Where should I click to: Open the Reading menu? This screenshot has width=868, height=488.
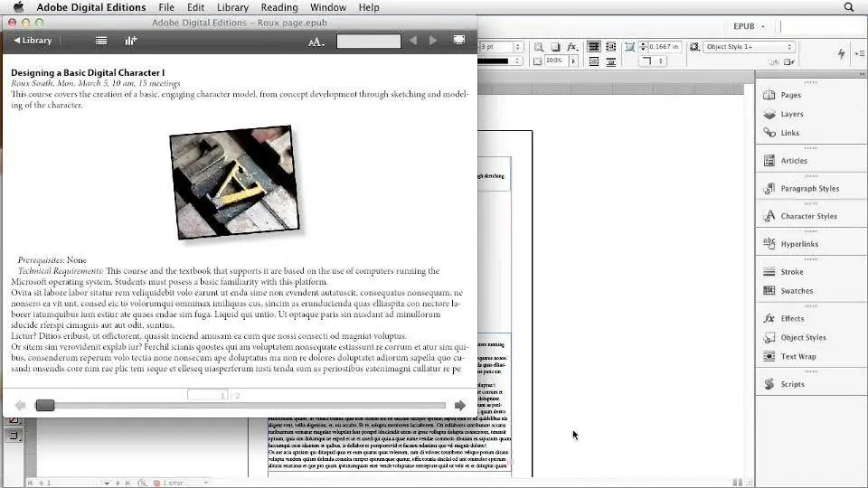279,7
